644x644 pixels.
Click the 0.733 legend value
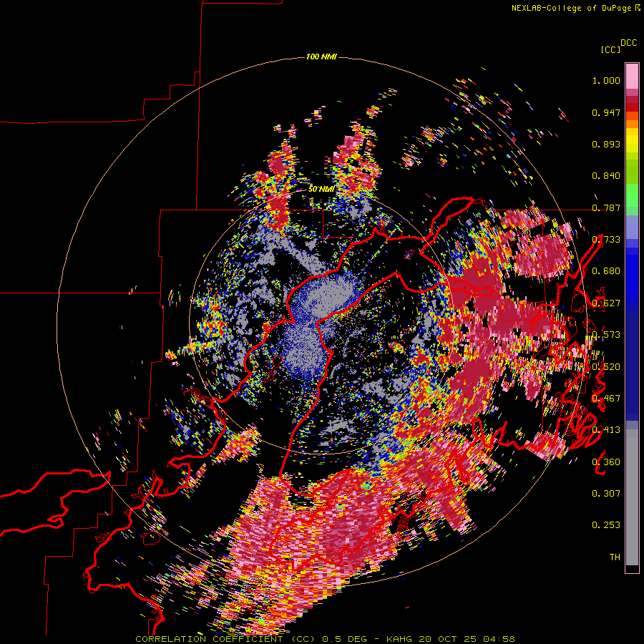606,240
